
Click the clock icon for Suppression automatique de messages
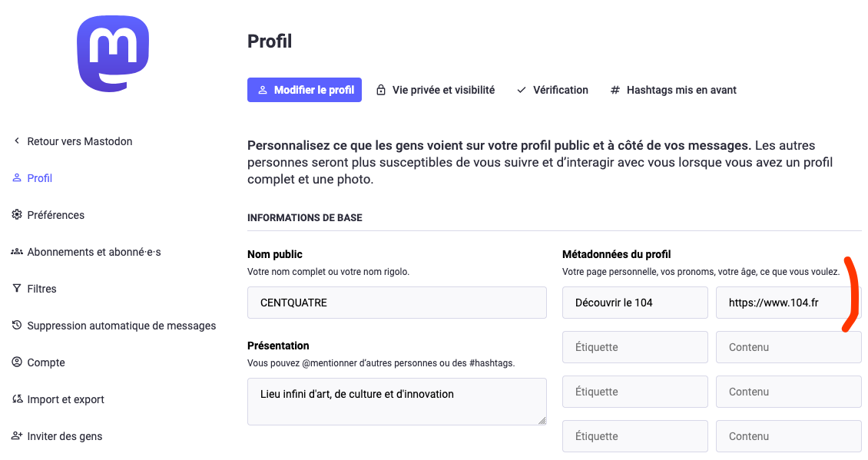point(17,326)
